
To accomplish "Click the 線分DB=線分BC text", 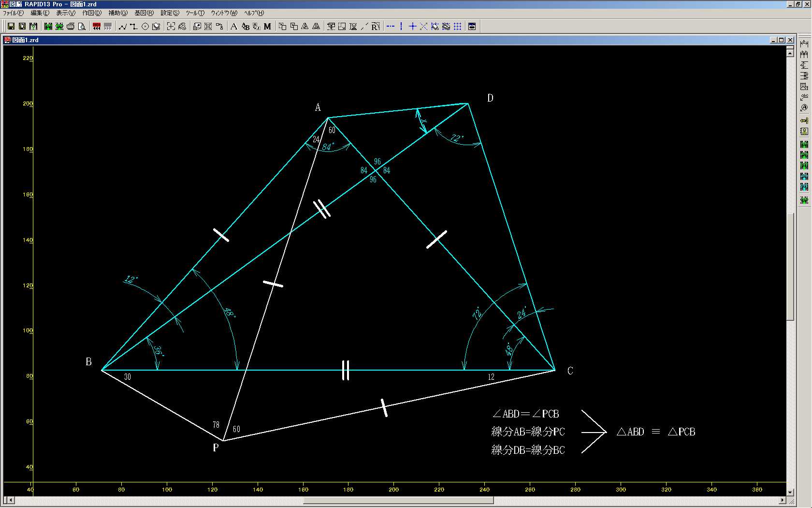I will (x=528, y=450).
